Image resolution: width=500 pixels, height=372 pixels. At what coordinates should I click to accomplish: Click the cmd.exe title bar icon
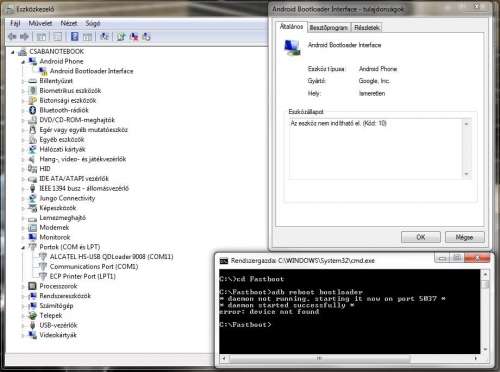pyautogui.click(x=224, y=261)
